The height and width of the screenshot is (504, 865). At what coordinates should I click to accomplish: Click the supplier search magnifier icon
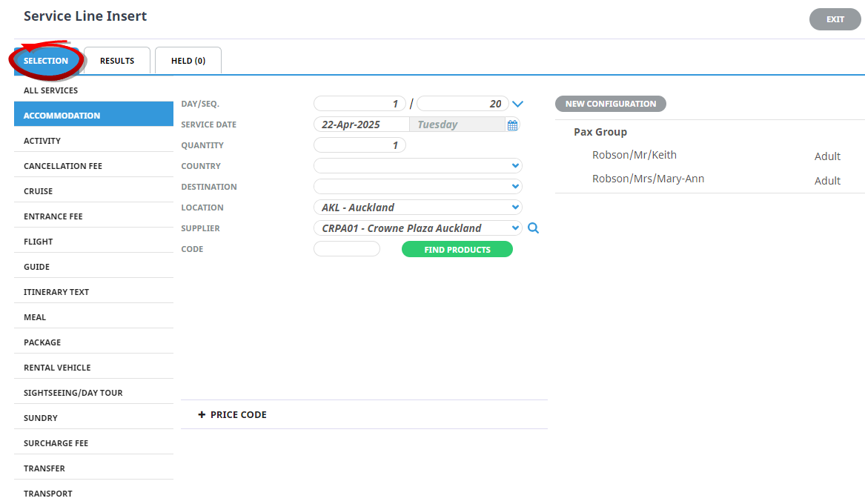click(533, 228)
